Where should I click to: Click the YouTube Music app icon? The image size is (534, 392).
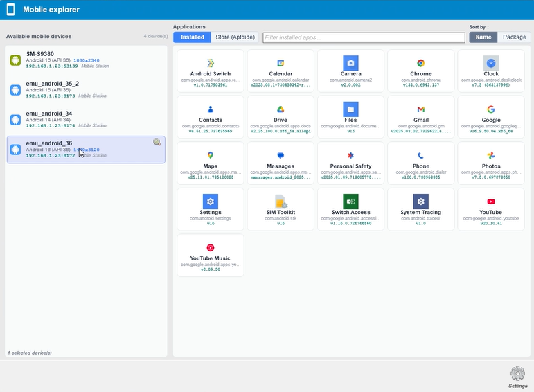point(211,247)
